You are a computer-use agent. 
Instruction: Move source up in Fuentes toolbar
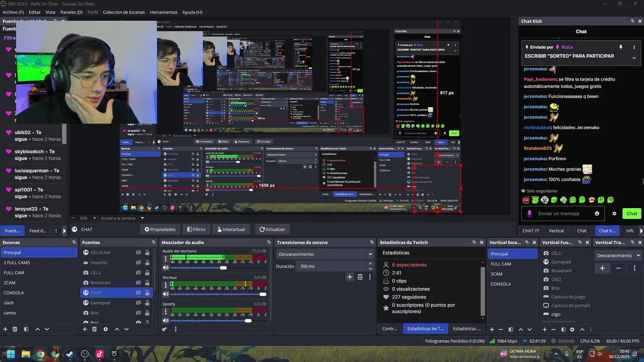point(117,329)
